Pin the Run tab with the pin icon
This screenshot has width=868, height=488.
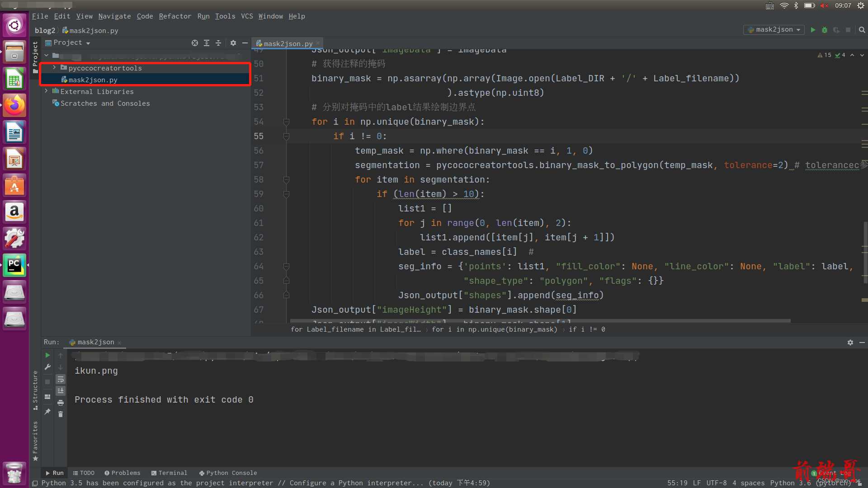tap(47, 412)
